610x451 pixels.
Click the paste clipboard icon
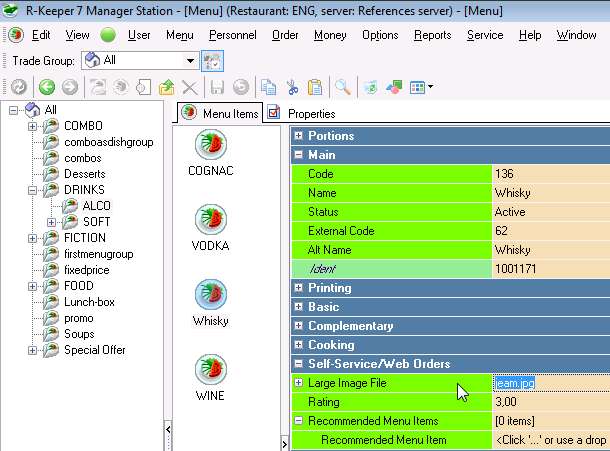tap(315, 87)
